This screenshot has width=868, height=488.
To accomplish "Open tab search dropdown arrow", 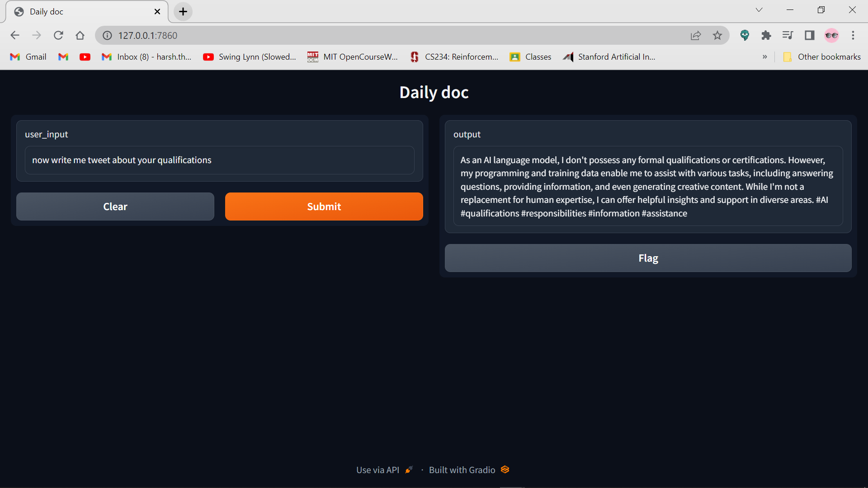I will coord(759,10).
